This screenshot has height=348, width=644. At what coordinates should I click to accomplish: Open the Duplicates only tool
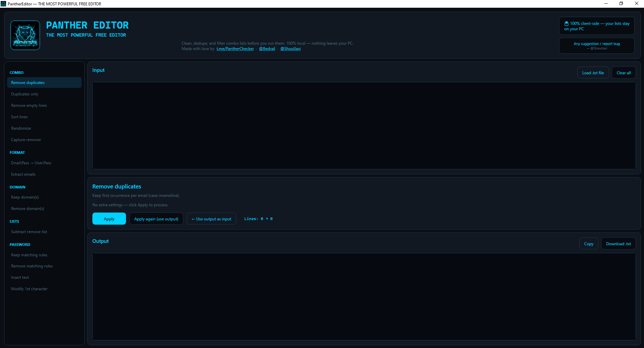[44, 94]
